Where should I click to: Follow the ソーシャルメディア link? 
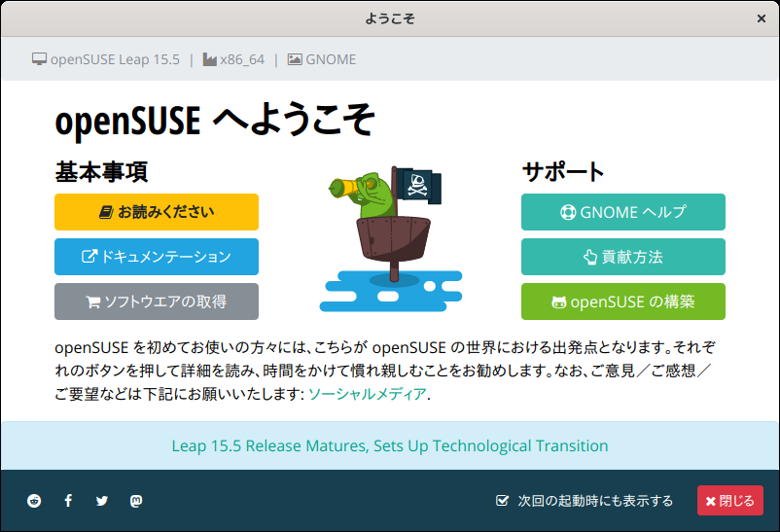pyautogui.click(x=367, y=394)
